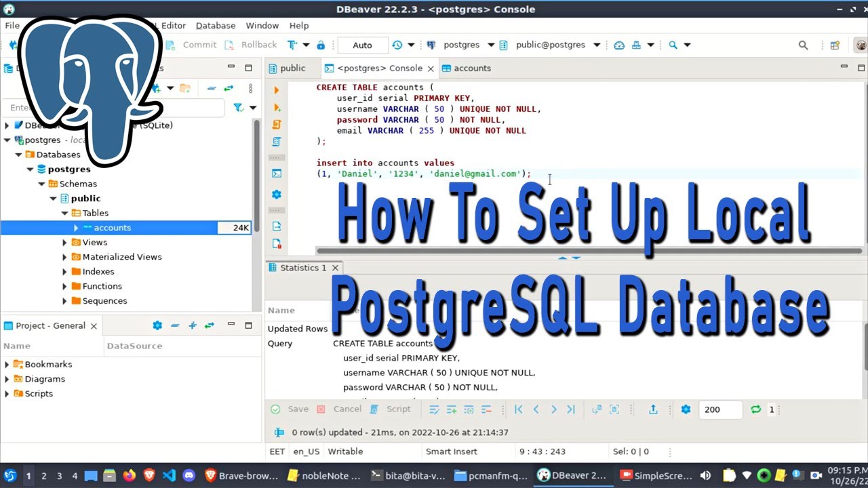Image resolution: width=868 pixels, height=488 pixels.
Task: Expand the Indexes folder
Action: (x=64, y=272)
